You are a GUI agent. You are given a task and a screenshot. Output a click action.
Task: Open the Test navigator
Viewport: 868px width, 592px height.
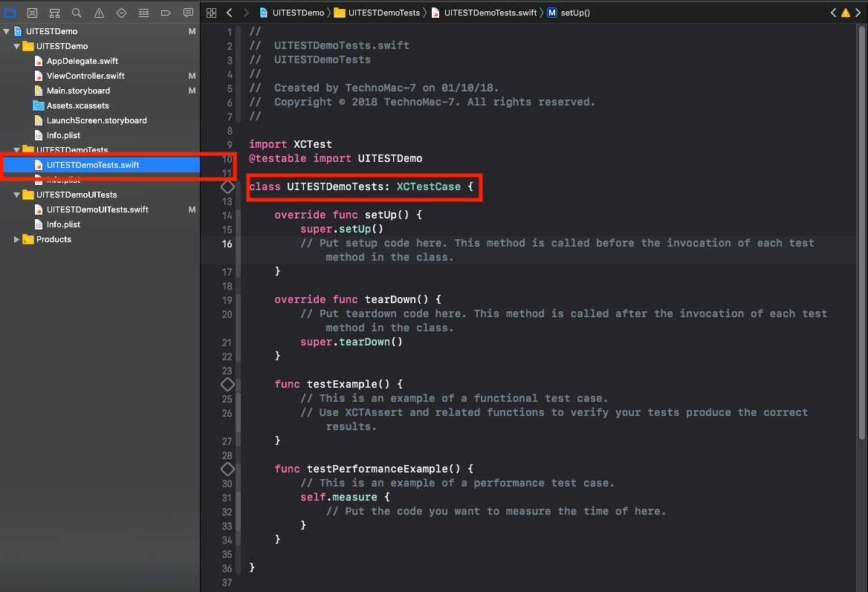[121, 13]
